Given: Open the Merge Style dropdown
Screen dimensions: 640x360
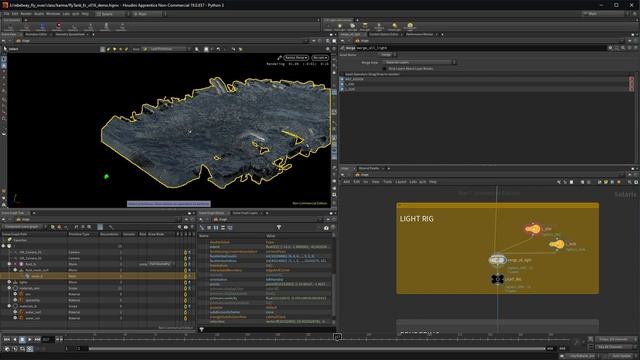Looking at the screenshot, I should (420, 62).
